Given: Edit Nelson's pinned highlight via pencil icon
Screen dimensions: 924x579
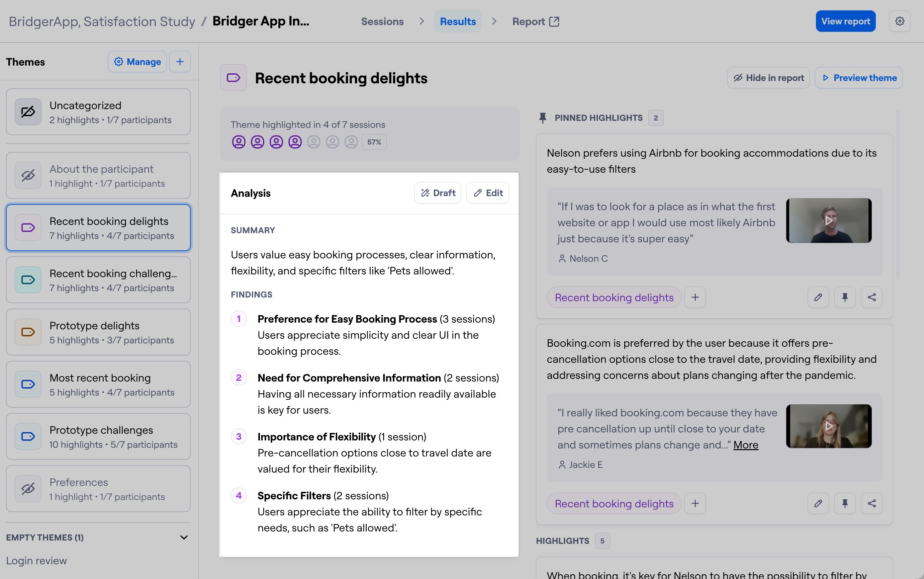Looking at the screenshot, I should pos(818,297).
